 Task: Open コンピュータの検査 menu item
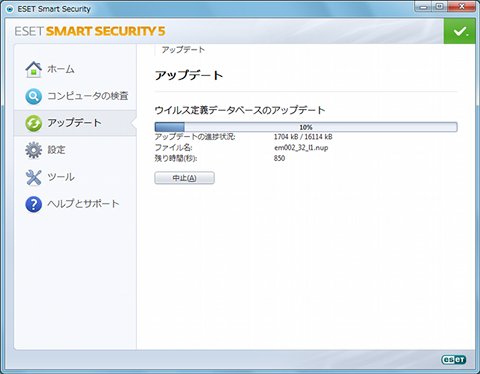(x=88, y=96)
